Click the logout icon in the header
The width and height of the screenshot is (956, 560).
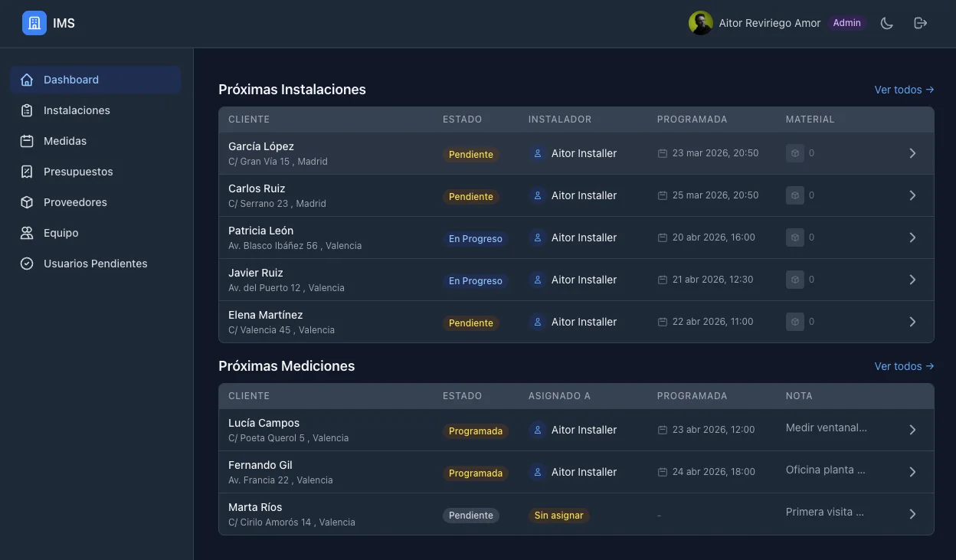(x=920, y=22)
